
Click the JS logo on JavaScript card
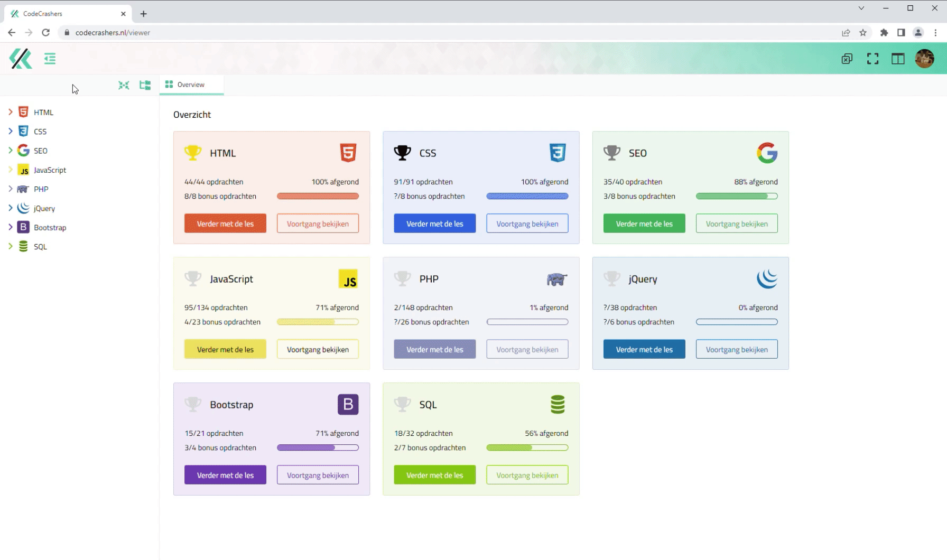click(348, 279)
